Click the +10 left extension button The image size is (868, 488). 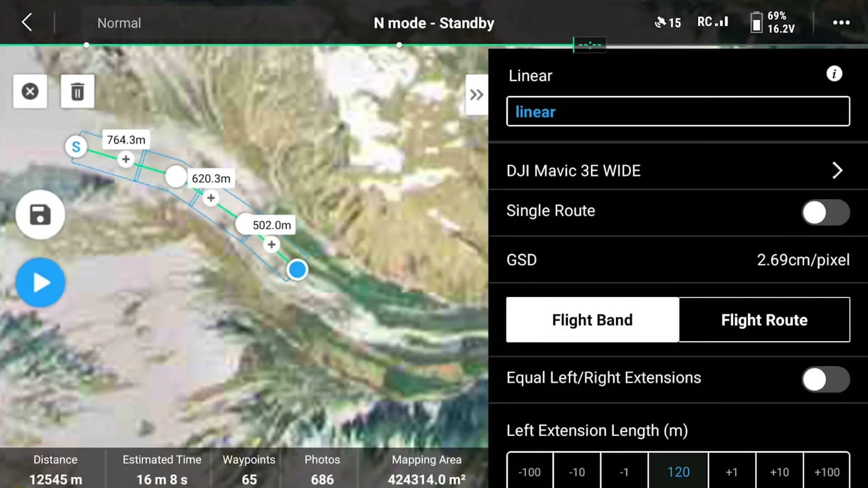click(779, 472)
